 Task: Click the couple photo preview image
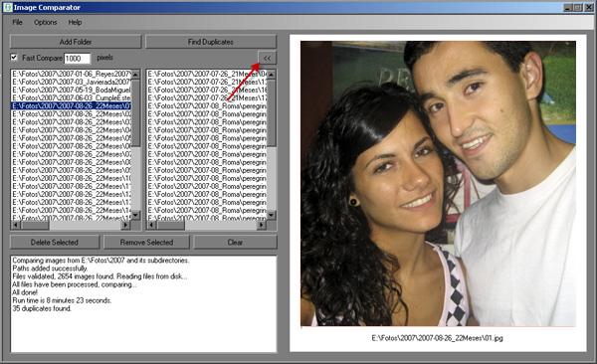point(438,184)
